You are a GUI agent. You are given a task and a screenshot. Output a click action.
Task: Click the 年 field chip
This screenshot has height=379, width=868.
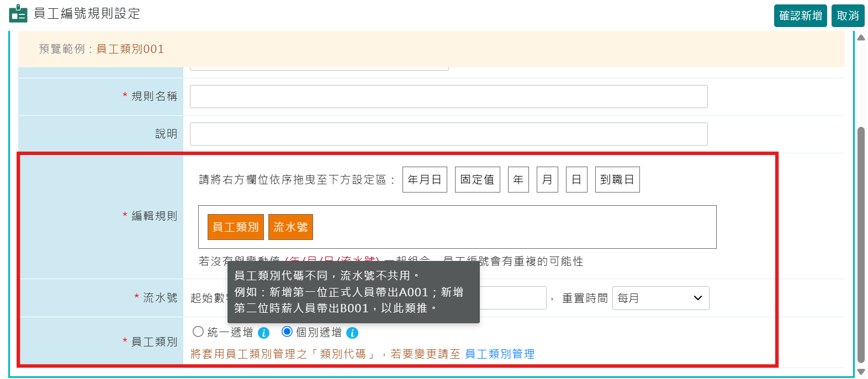[518, 180]
